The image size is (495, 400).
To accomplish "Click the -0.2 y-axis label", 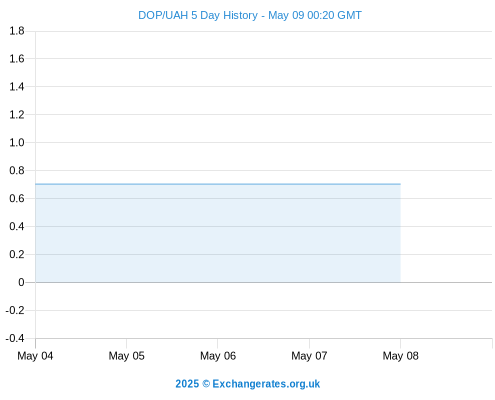I will pos(15,310).
